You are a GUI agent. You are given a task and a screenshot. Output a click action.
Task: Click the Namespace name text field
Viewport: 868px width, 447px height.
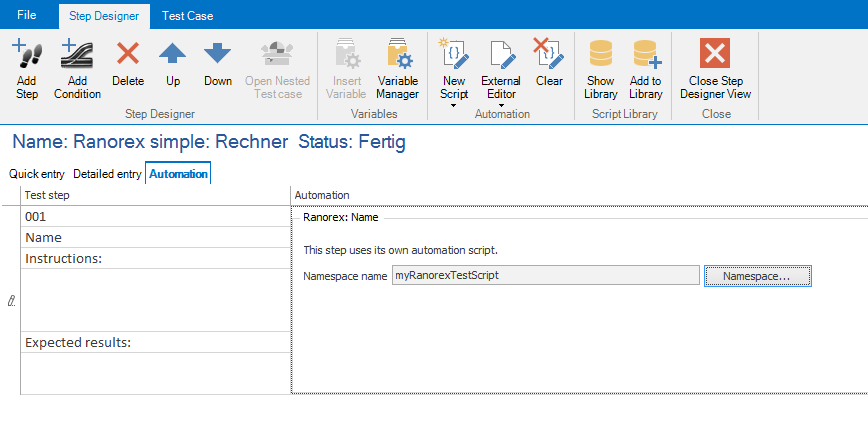(545, 276)
